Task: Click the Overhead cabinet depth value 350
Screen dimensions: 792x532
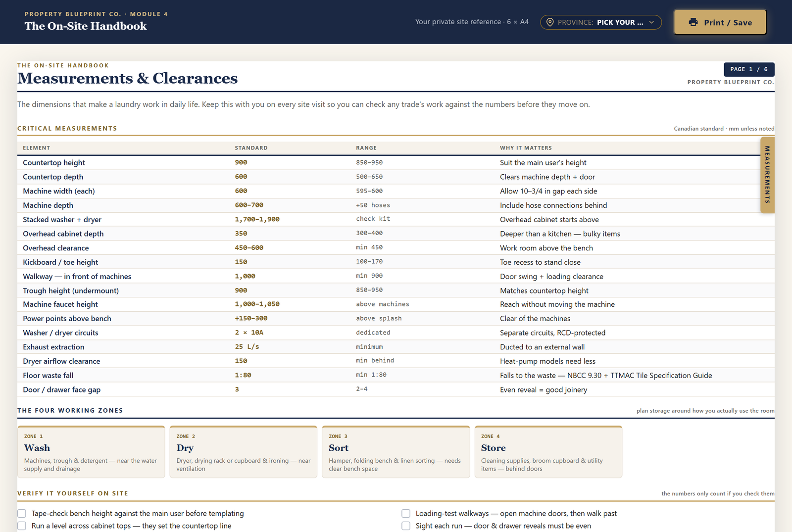Action: pyautogui.click(x=241, y=234)
